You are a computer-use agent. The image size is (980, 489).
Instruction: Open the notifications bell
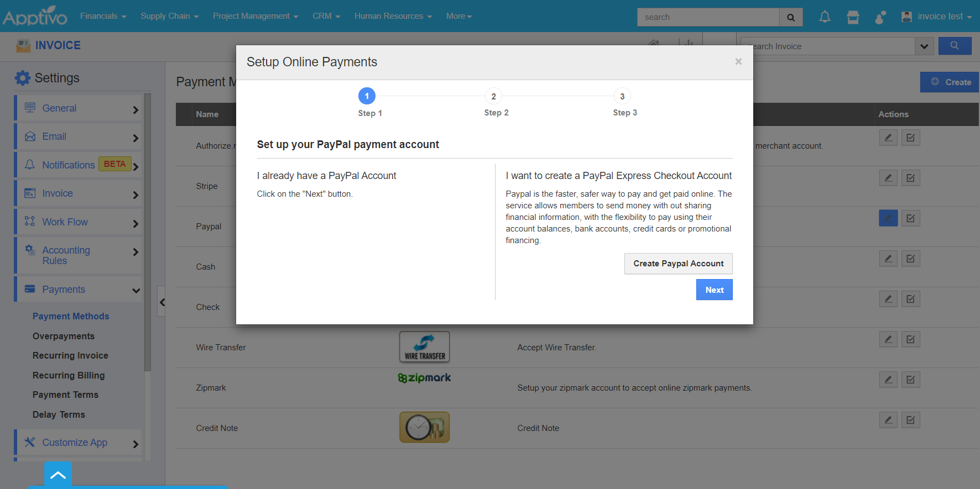(825, 17)
